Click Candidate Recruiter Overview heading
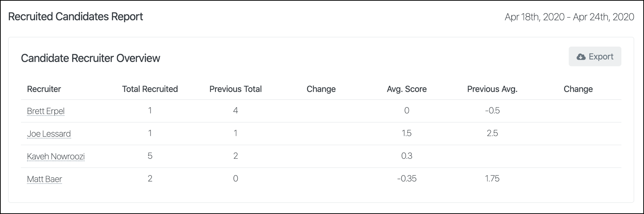The height and width of the screenshot is (214, 644). point(90,58)
